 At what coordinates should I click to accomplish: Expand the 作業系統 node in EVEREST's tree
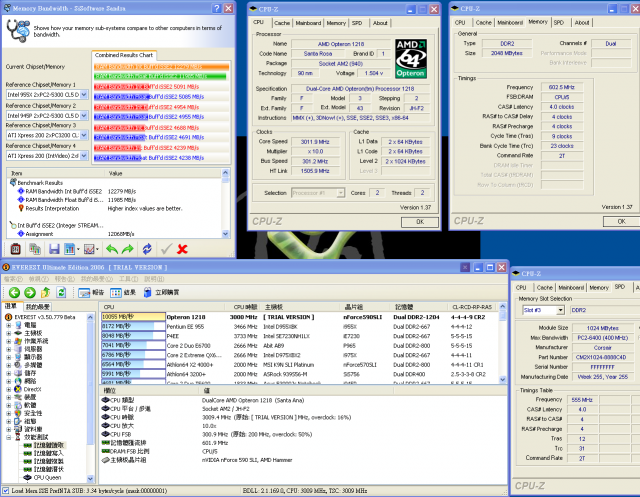(x=9, y=341)
